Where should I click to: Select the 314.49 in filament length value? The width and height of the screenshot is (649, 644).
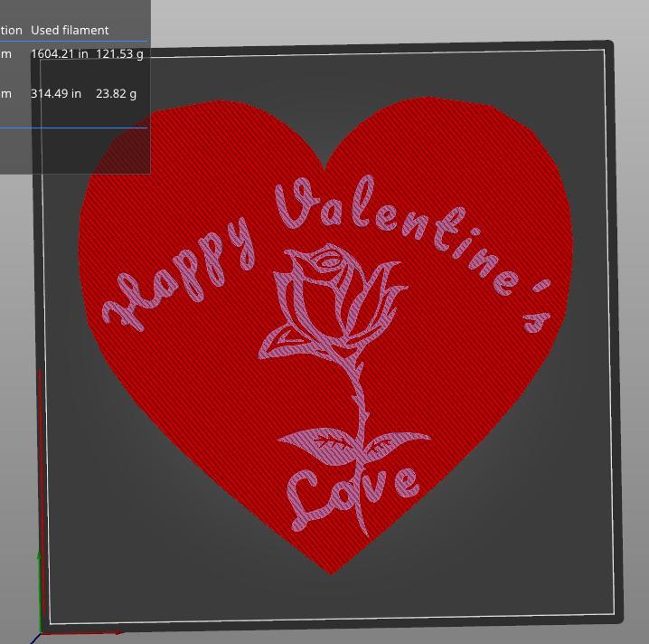56,93
